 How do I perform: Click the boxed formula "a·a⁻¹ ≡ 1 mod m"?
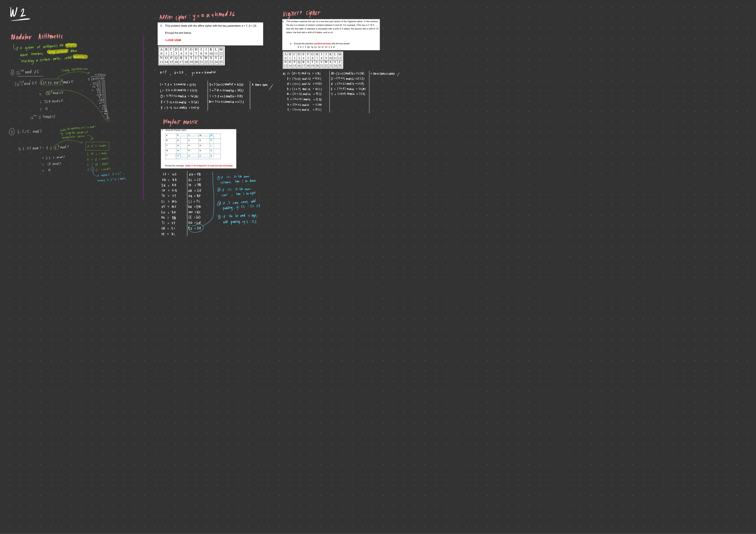tap(97, 146)
